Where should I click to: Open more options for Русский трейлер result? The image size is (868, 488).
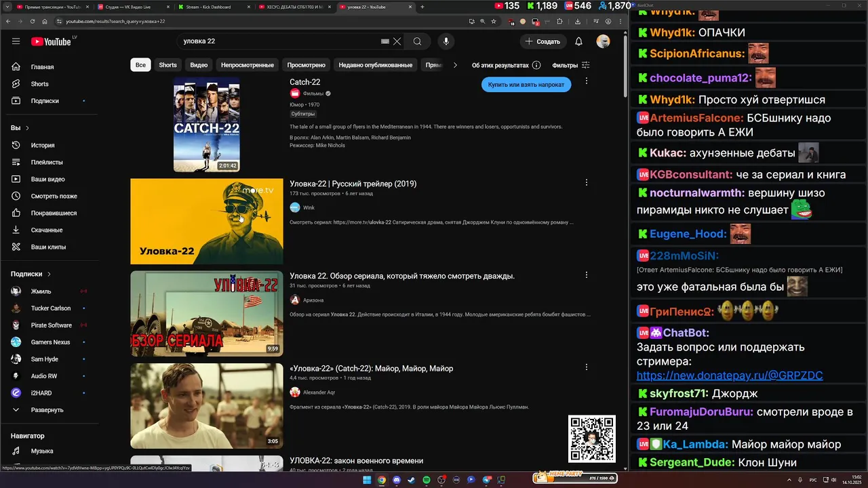coord(587,182)
